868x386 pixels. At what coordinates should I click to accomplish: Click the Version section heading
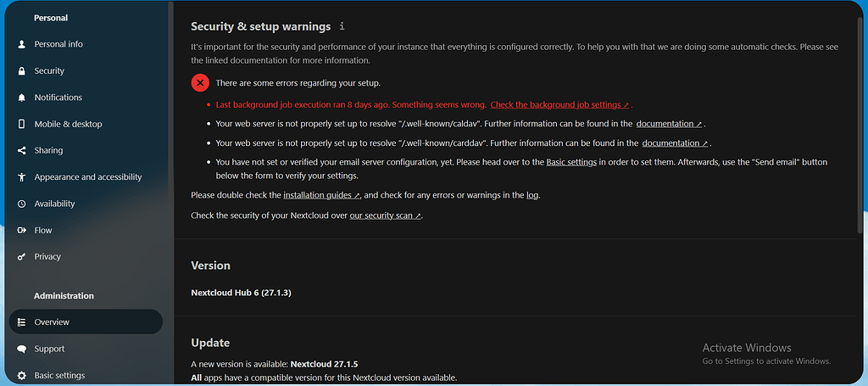coord(210,266)
